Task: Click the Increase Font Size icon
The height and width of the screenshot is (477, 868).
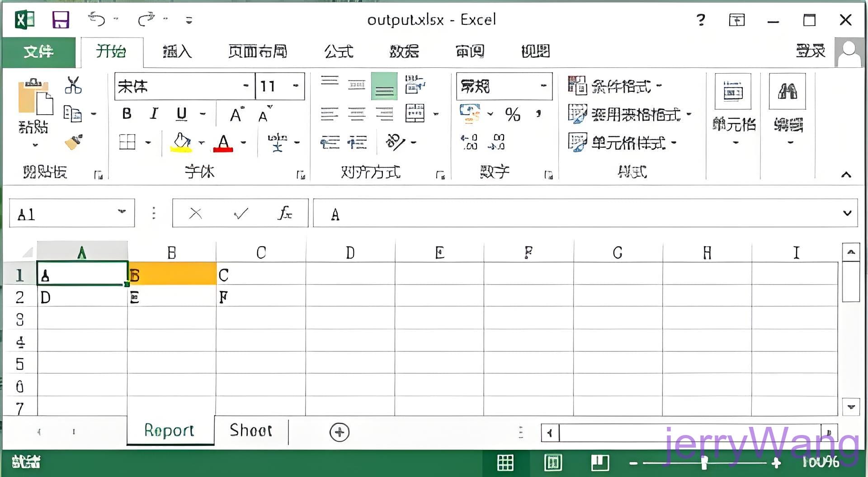Action: [236, 114]
